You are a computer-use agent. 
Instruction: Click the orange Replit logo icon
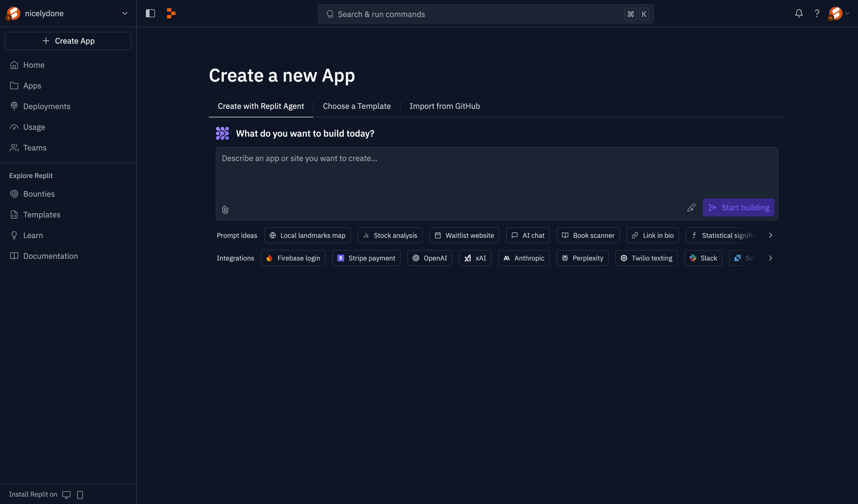pyautogui.click(x=171, y=14)
